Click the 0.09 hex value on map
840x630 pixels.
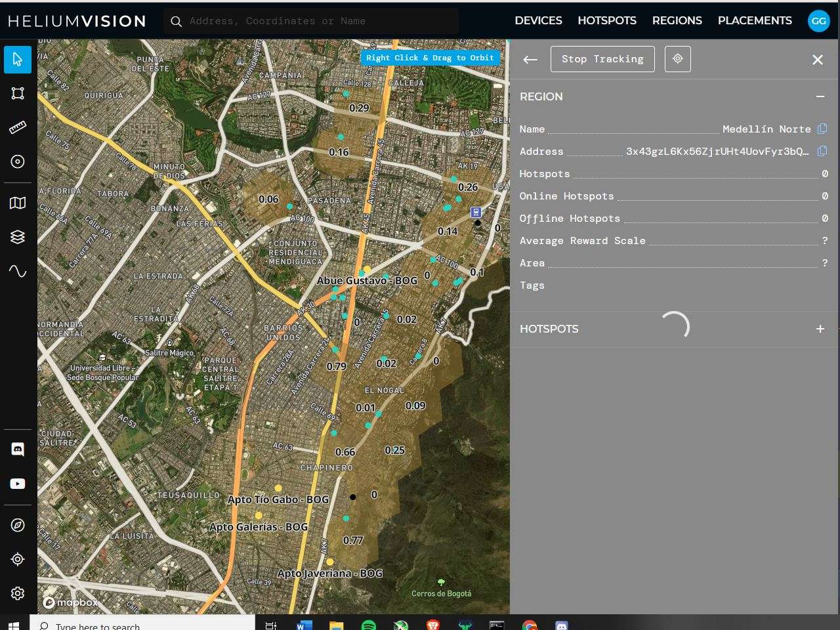[x=415, y=406]
